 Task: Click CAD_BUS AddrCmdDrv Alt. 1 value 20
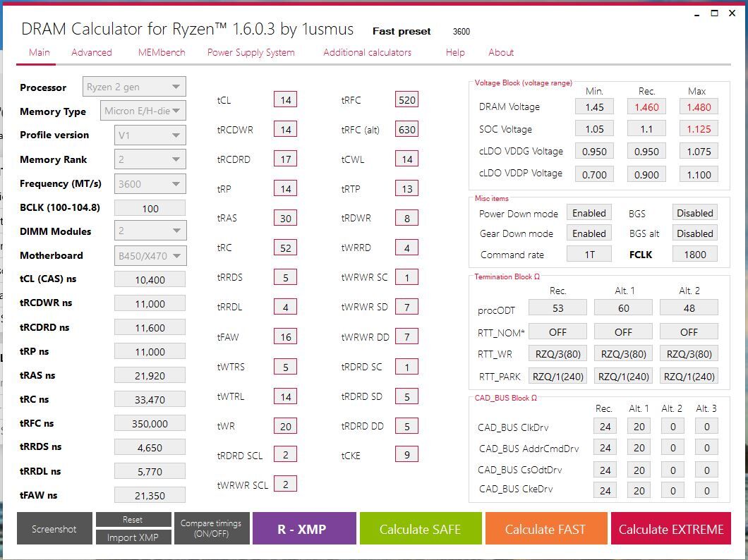coord(639,448)
